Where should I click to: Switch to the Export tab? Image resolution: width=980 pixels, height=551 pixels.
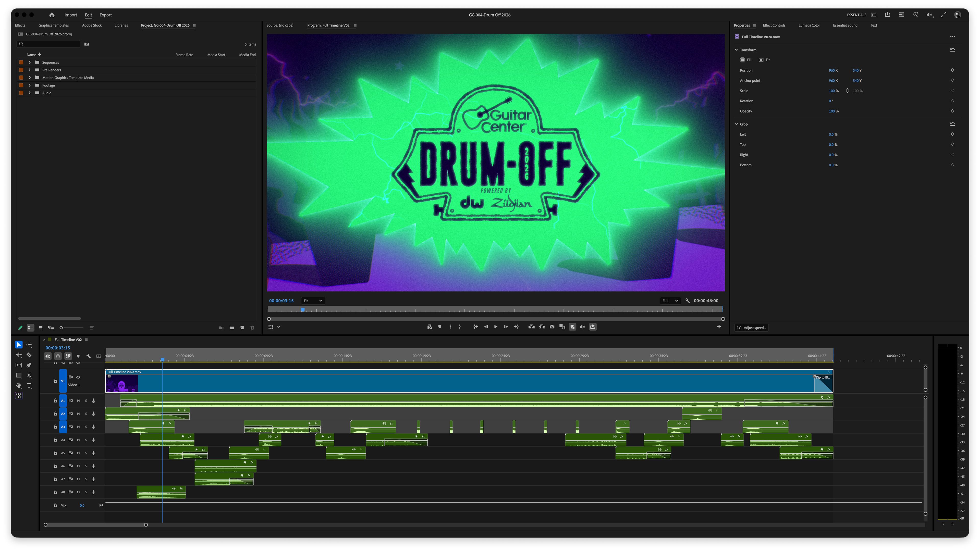click(x=106, y=15)
